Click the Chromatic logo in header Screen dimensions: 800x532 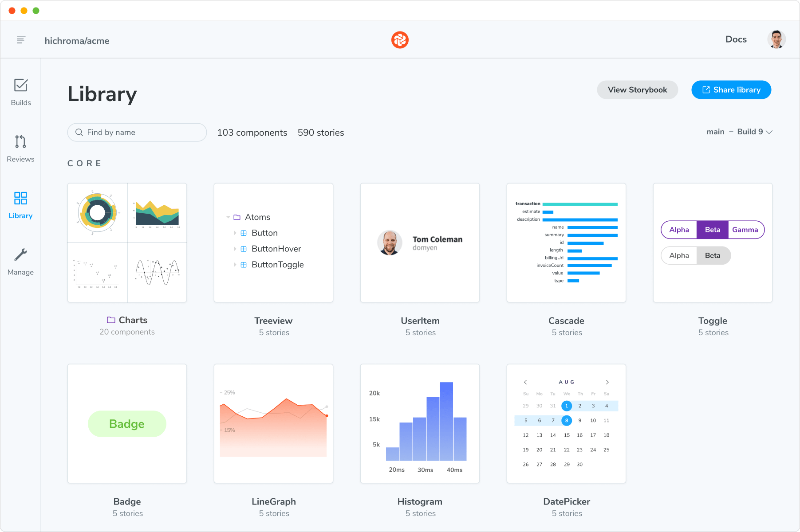click(x=400, y=40)
